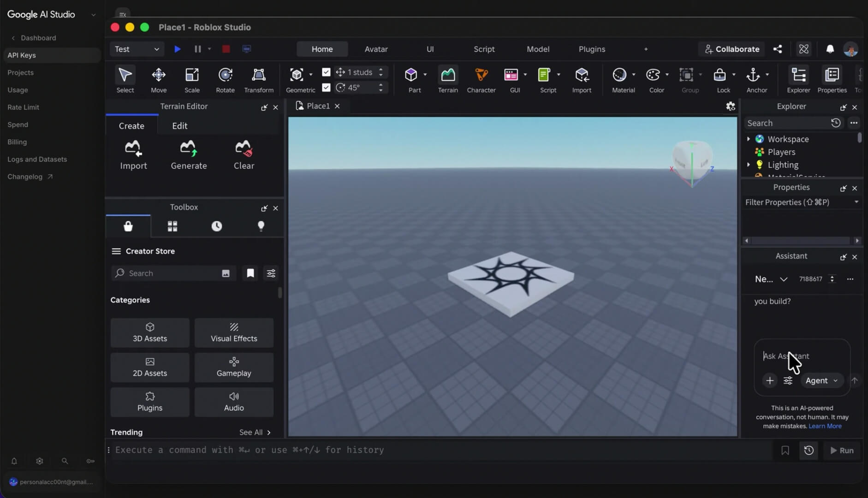This screenshot has height=498, width=868.
Task: Click See All trending link
Action: click(255, 432)
